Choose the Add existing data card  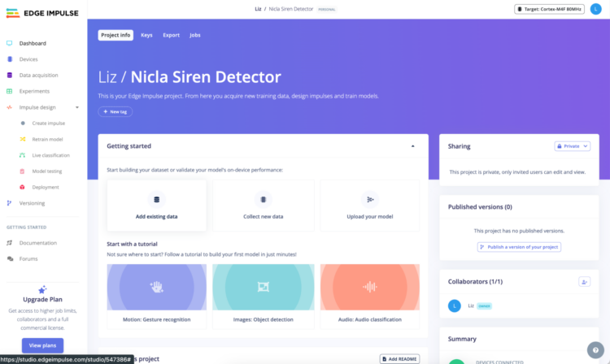click(x=156, y=206)
